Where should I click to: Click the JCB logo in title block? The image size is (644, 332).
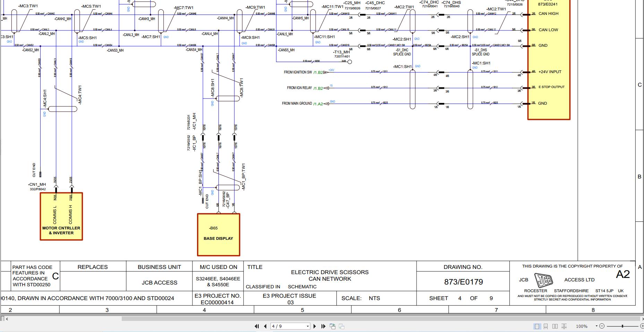pos(543,280)
